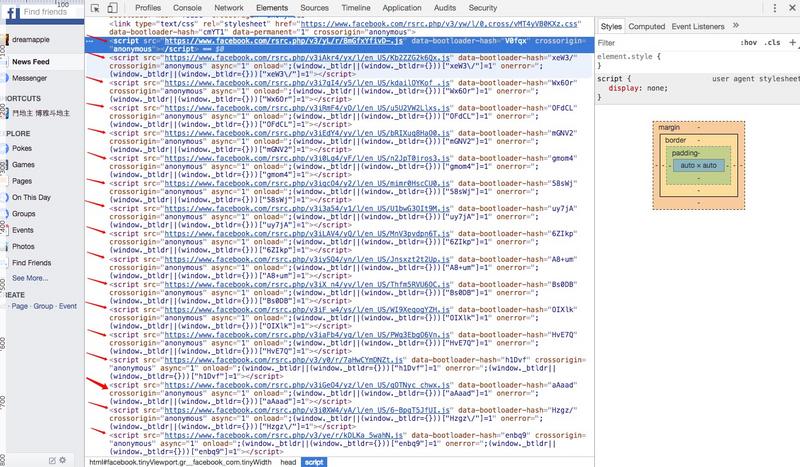Close the DevTools panel
800x467 pixels.
[x=792, y=8]
